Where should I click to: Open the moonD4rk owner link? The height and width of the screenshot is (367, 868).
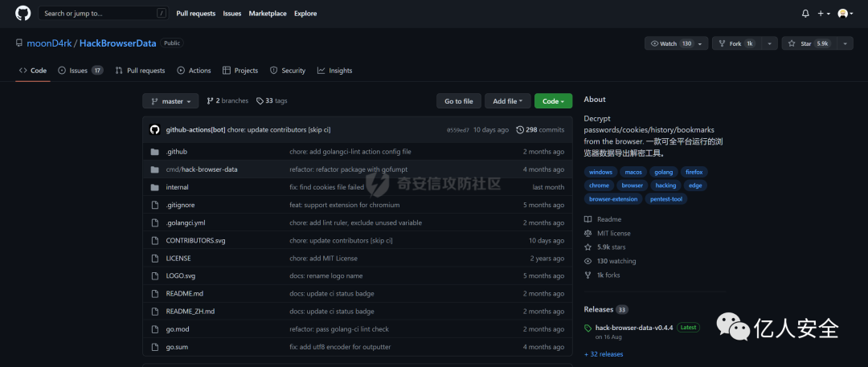(x=49, y=43)
